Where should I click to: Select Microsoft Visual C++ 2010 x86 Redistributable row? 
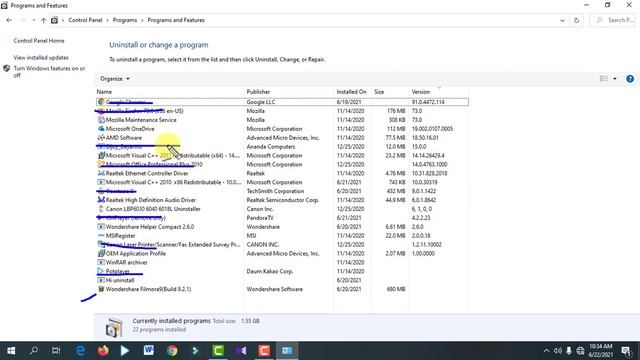click(x=282, y=182)
